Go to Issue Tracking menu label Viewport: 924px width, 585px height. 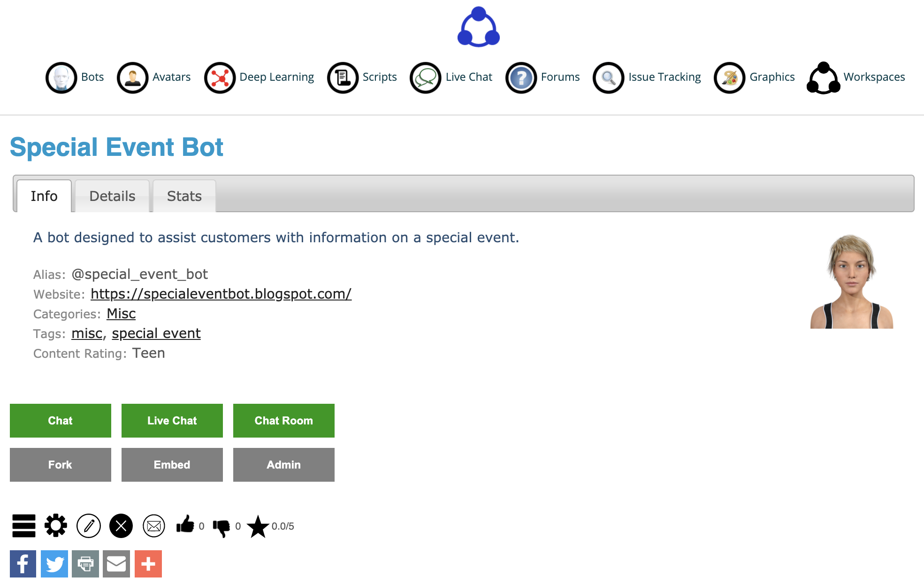click(x=664, y=77)
